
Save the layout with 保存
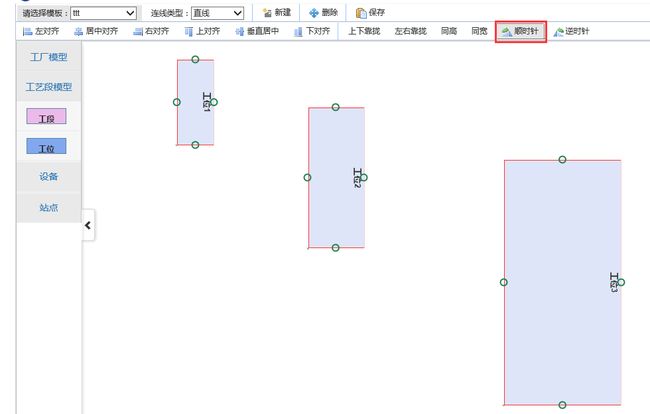click(x=371, y=13)
